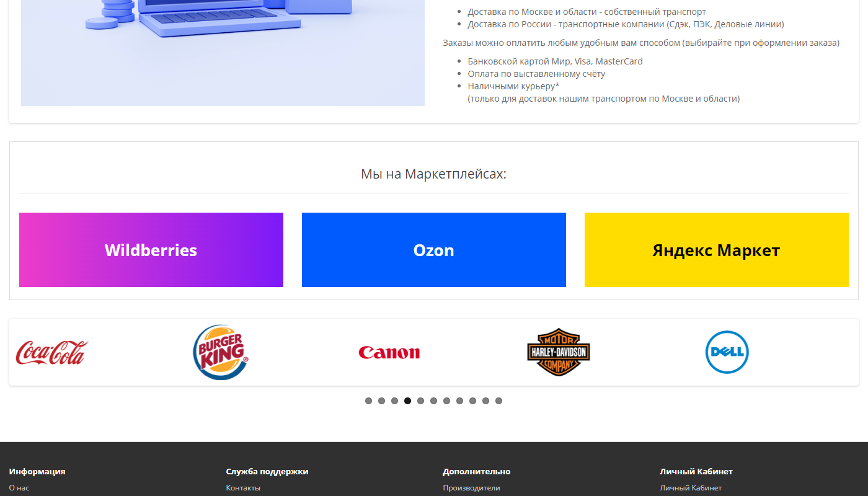The width and height of the screenshot is (868, 496).
Task: Switch to the third carousel pagination dot
Action: coord(394,401)
